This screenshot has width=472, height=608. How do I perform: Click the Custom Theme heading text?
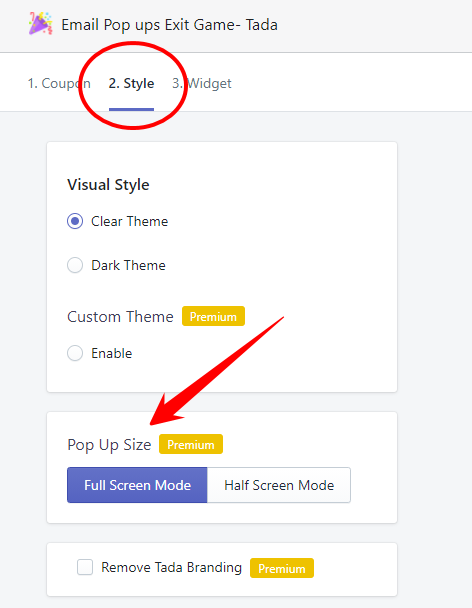pos(120,317)
